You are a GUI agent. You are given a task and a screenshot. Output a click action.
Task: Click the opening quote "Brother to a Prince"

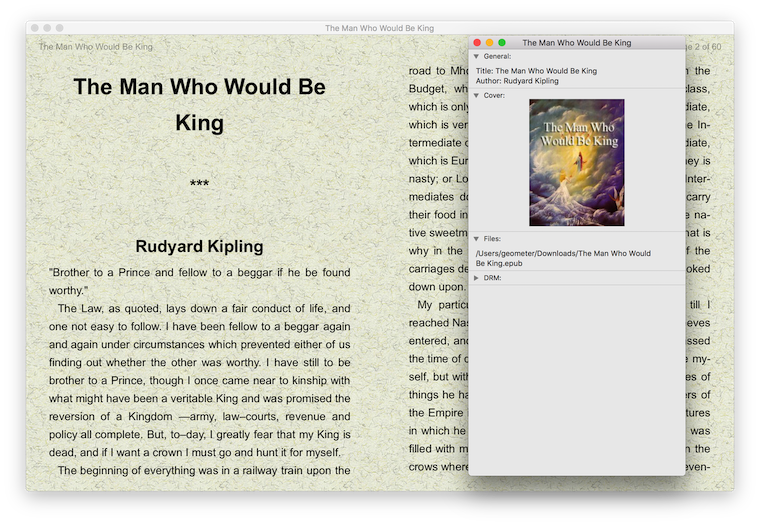[199, 272]
